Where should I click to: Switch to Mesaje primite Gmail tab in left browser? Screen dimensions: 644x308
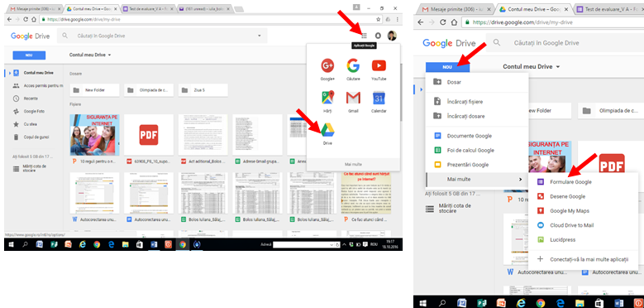[36, 8]
